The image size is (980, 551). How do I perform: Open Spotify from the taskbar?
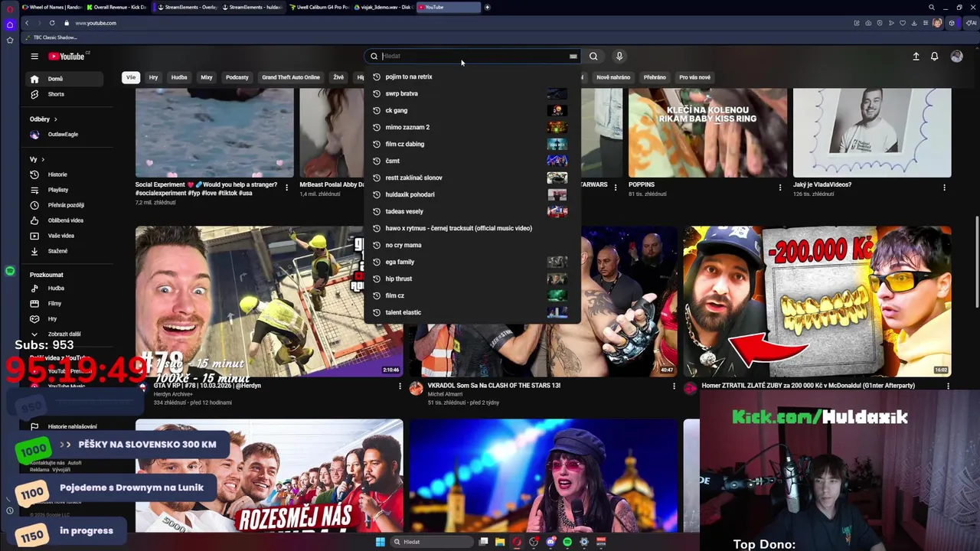[x=567, y=542]
